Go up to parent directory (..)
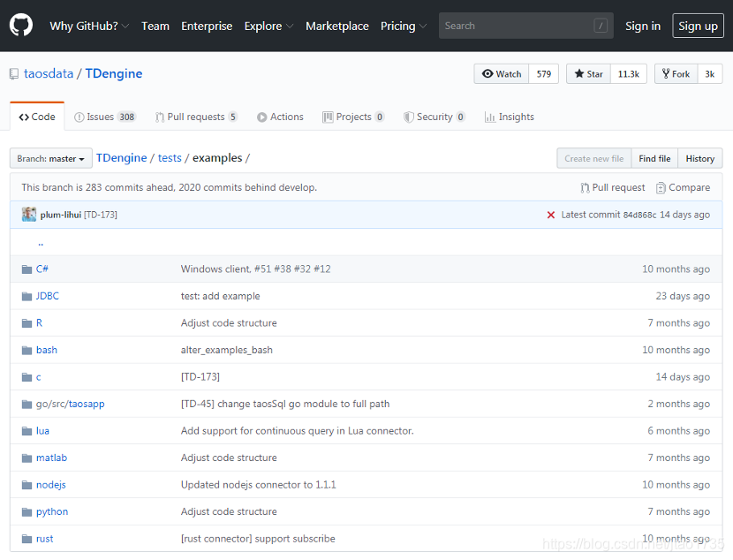 (x=41, y=243)
